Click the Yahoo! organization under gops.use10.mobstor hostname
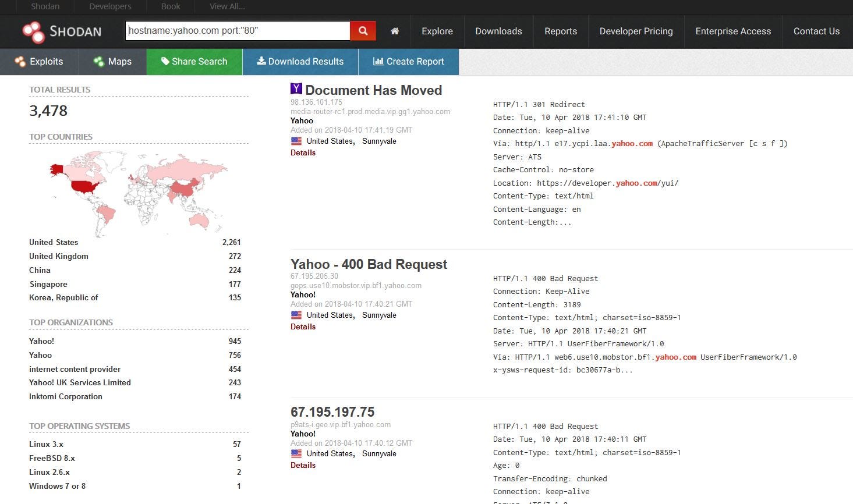Viewport: 853px width, 504px height. (303, 294)
